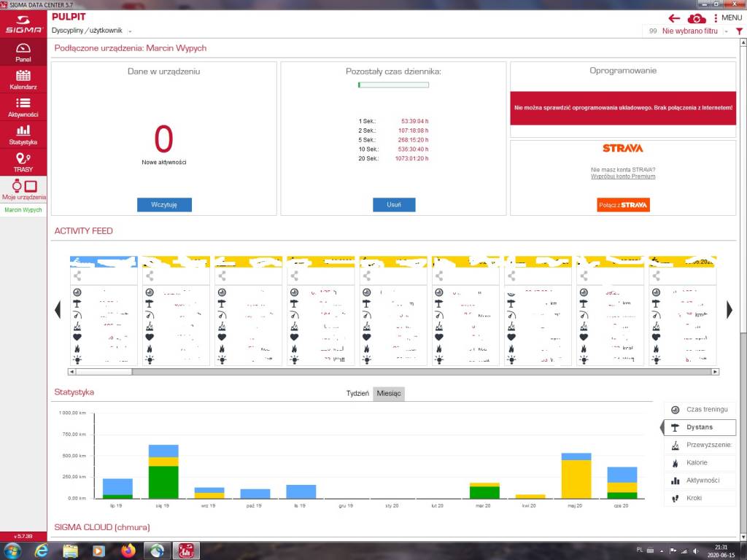Share the first activity feed card
This screenshot has width=747, height=560.
pos(77,276)
